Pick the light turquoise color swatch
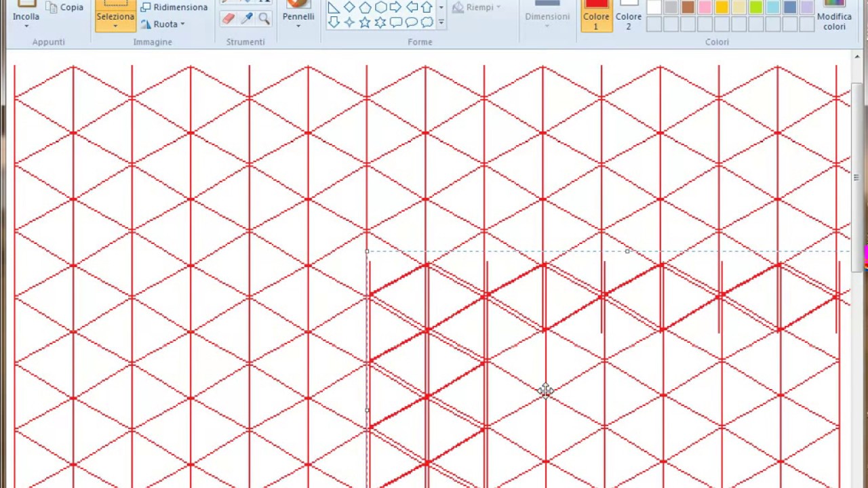Image resolution: width=868 pixels, height=488 pixels. pos(772,7)
